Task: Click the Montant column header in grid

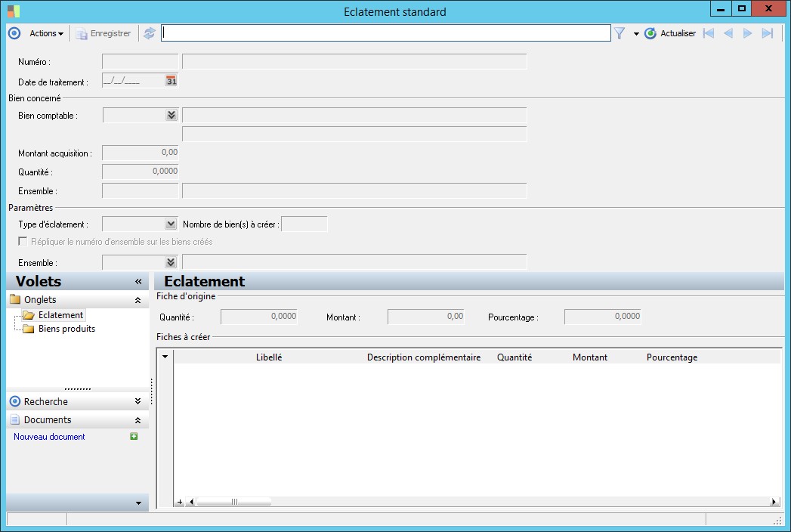Action: point(590,357)
